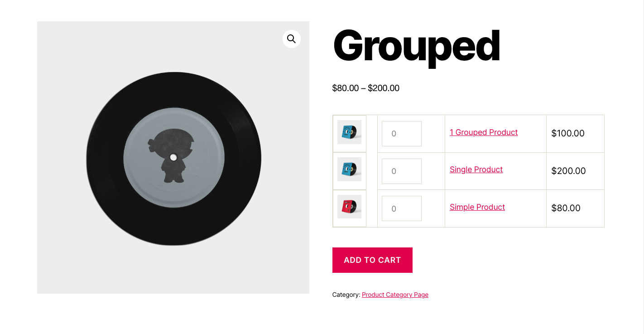Open the Product Category Page link
644x334 pixels.
pos(395,295)
